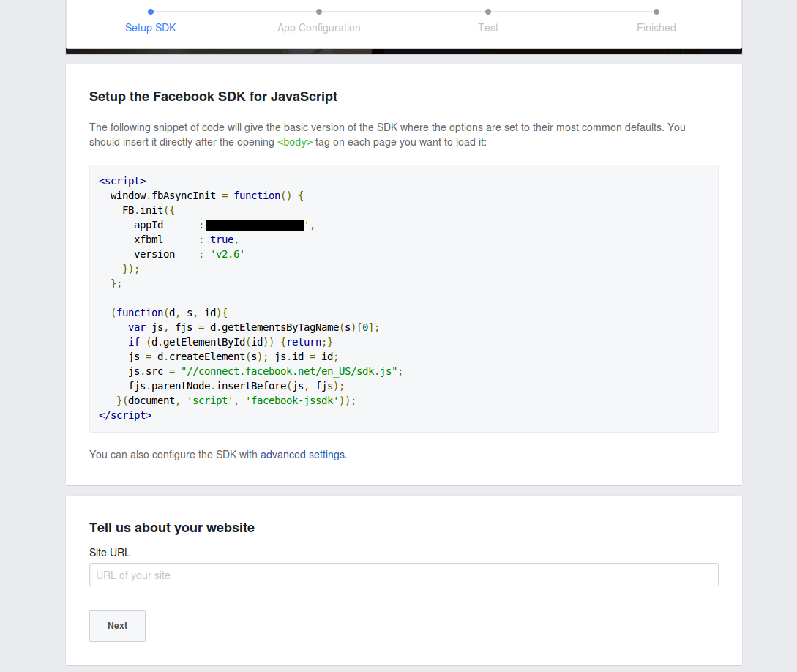Screen dimensions: 797x672
Task: Click the Next button
Action: tap(117, 626)
